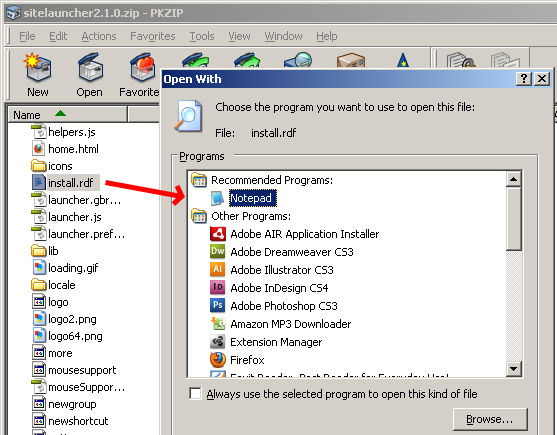This screenshot has height=435, width=557.
Task: Click the Browse... button
Action: tap(490, 419)
